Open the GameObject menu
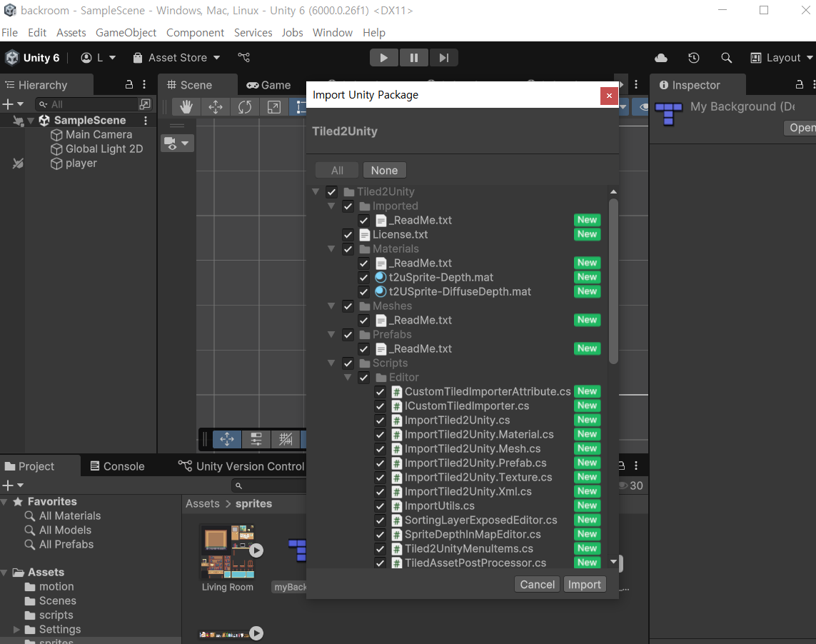Image resolution: width=816 pixels, height=644 pixels. point(126,33)
